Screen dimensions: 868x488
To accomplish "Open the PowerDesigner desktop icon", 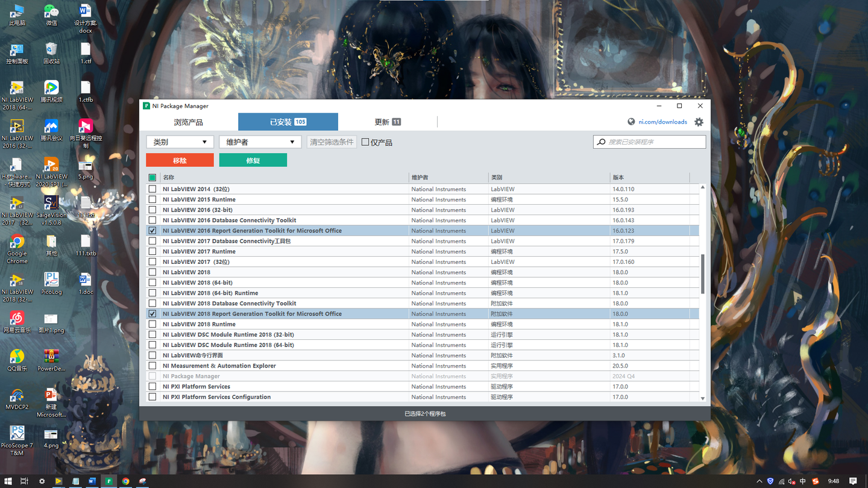I will [51, 360].
